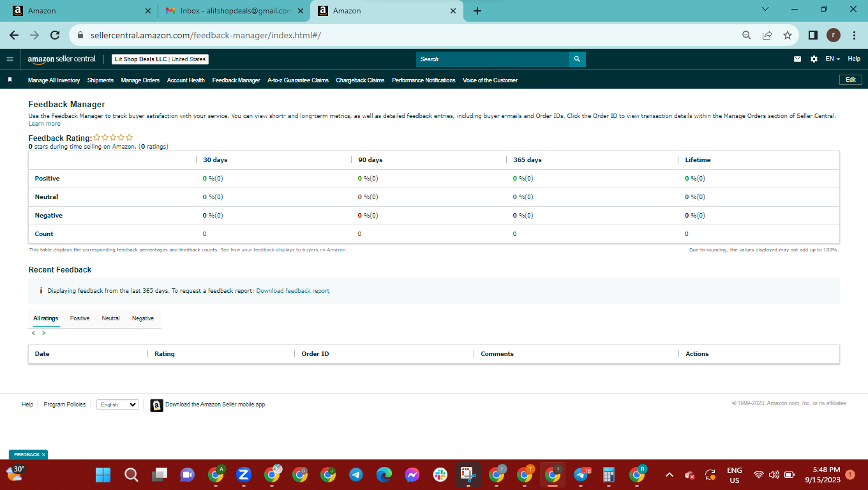Screen dimensions: 868x490
Task: Open Chrome tab search chevron
Action: (765, 10)
